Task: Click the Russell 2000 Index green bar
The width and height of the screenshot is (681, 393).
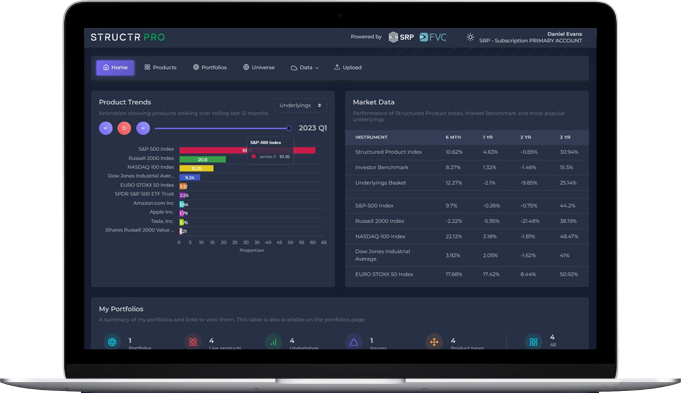Action: click(202, 159)
